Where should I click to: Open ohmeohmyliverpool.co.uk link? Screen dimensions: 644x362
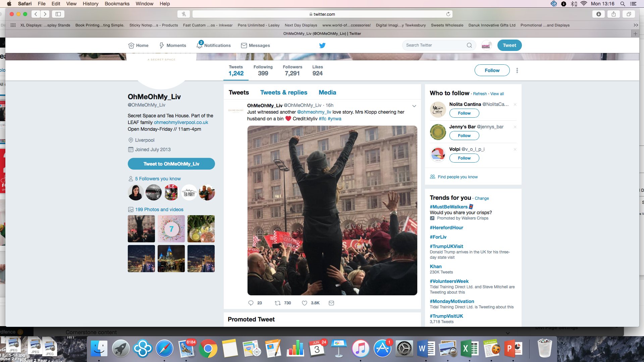pos(181,123)
